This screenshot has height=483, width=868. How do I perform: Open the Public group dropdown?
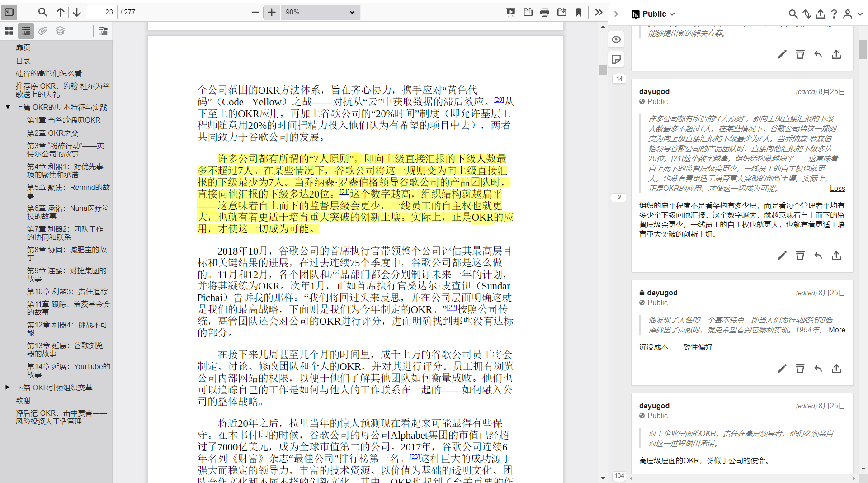(654, 14)
